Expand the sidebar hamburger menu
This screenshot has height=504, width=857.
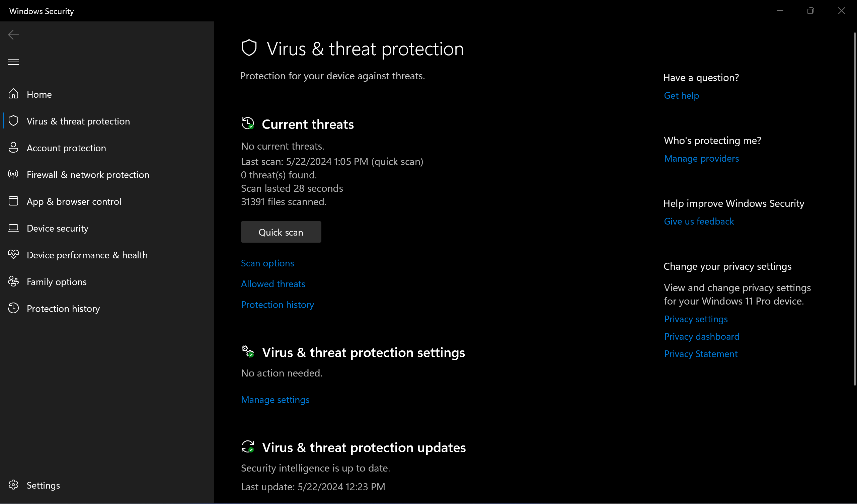coord(13,62)
